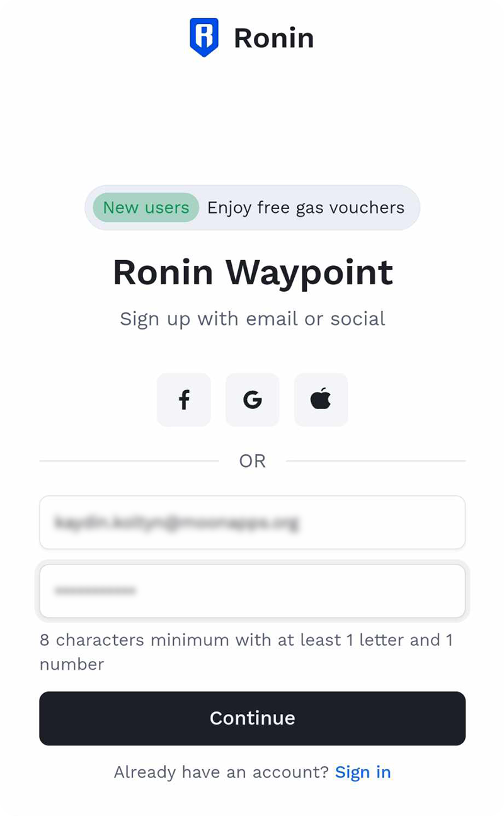Click the OR divider label
The width and height of the screenshot is (504, 816).
tap(253, 461)
